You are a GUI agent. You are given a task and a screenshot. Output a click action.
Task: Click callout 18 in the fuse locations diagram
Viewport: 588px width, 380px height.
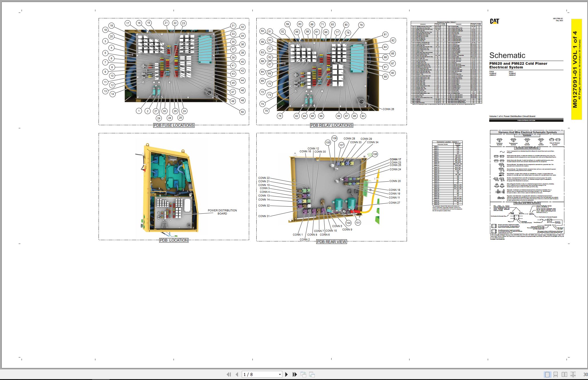(111, 26)
